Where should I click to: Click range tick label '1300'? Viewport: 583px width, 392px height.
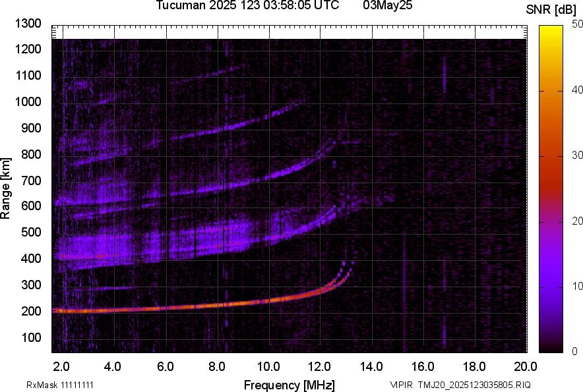[x=28, y=24]
